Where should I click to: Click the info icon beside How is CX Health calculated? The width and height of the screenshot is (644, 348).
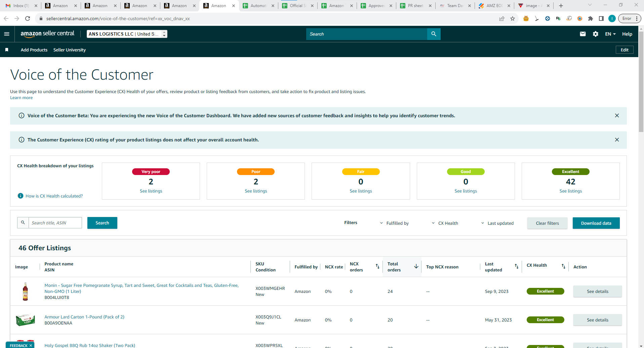pos(21,196)
